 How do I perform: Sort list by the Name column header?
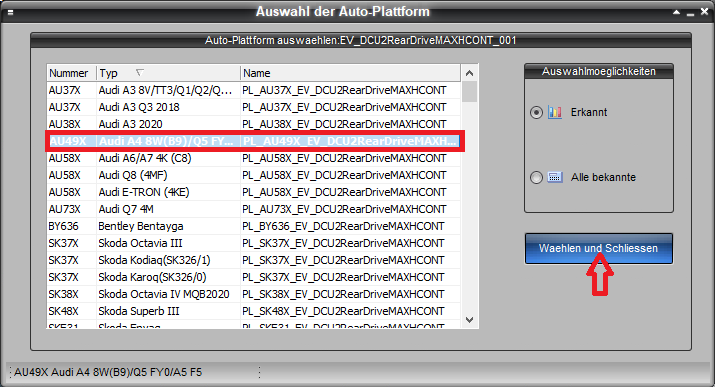[350, 73]
